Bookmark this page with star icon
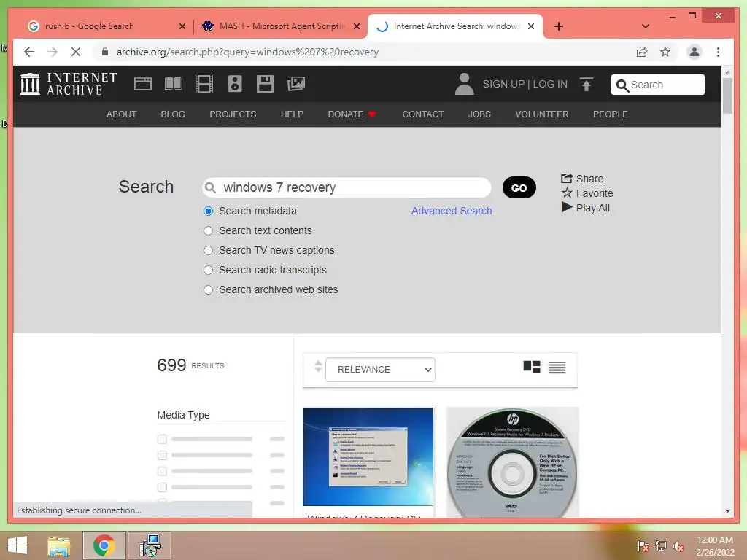 click(665, 52)
